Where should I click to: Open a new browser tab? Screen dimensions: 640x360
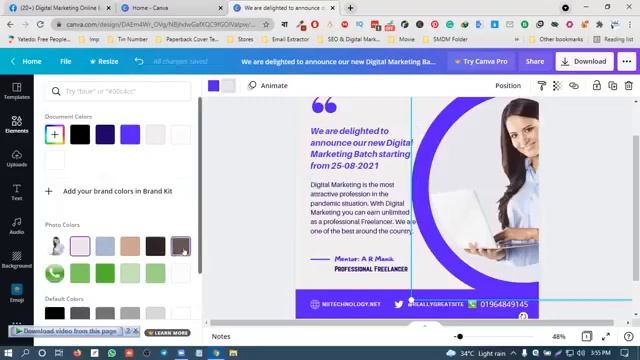(350, 8)
